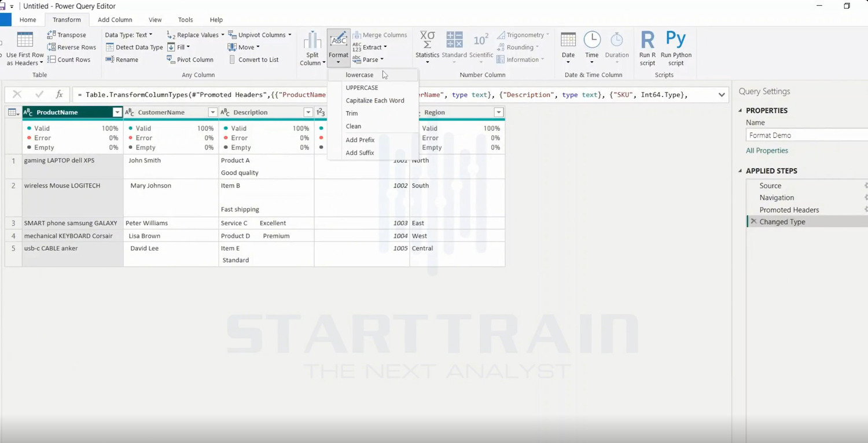Collapse the PROPERTIES section
Image resolution: width=868 pixels, height=443 pixels.
[740, 111]
